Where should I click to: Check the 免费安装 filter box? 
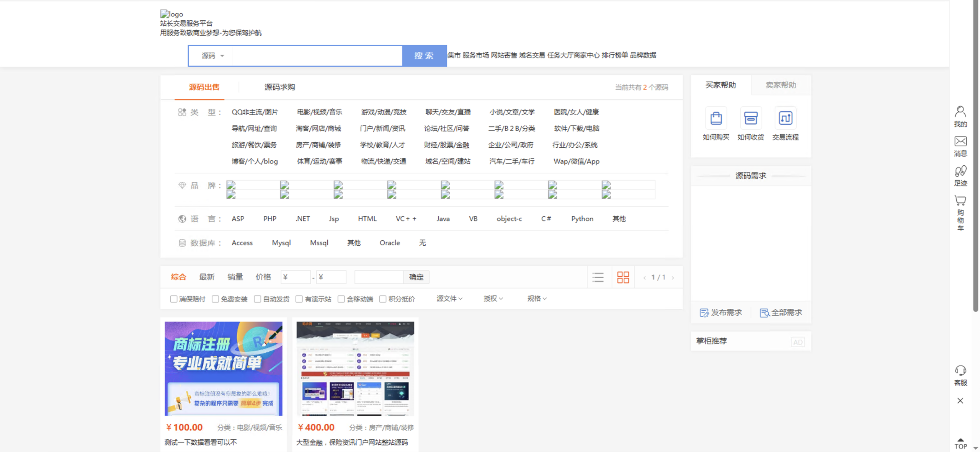coord(216,299)
